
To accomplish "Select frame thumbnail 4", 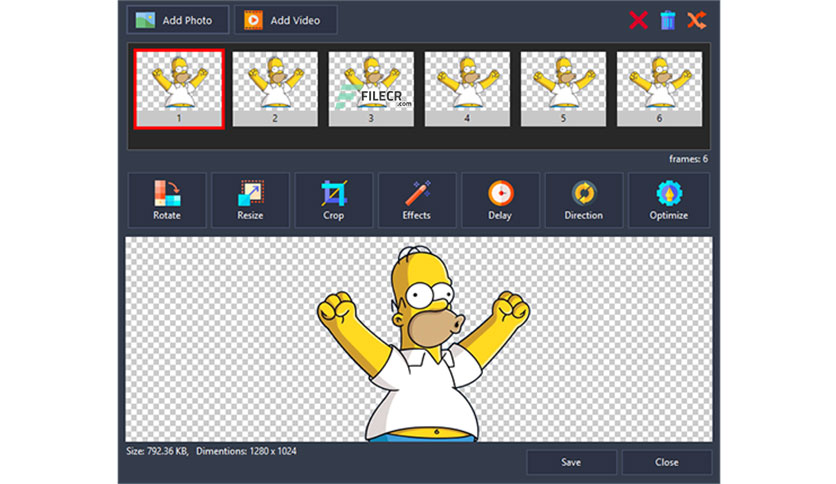I will pos(467,89).
